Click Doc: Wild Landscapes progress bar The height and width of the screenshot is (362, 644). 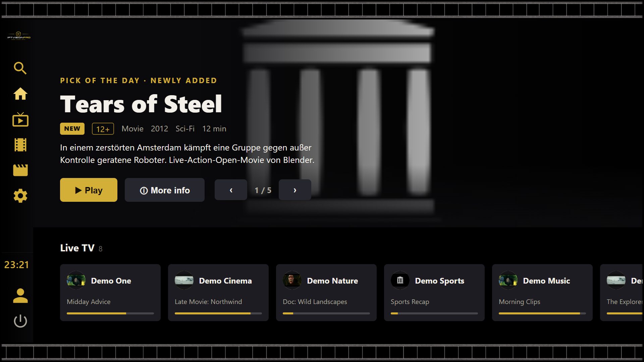(326, 313)
